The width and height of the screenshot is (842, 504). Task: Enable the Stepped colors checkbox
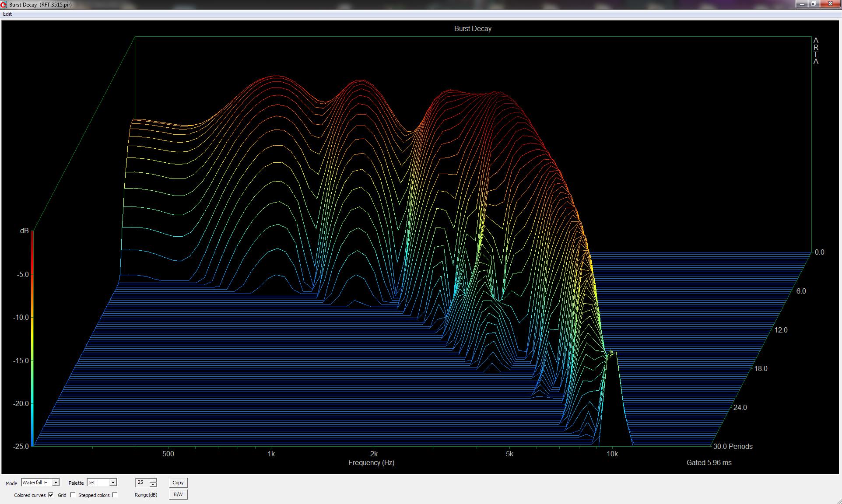click(x=115, y=495)
